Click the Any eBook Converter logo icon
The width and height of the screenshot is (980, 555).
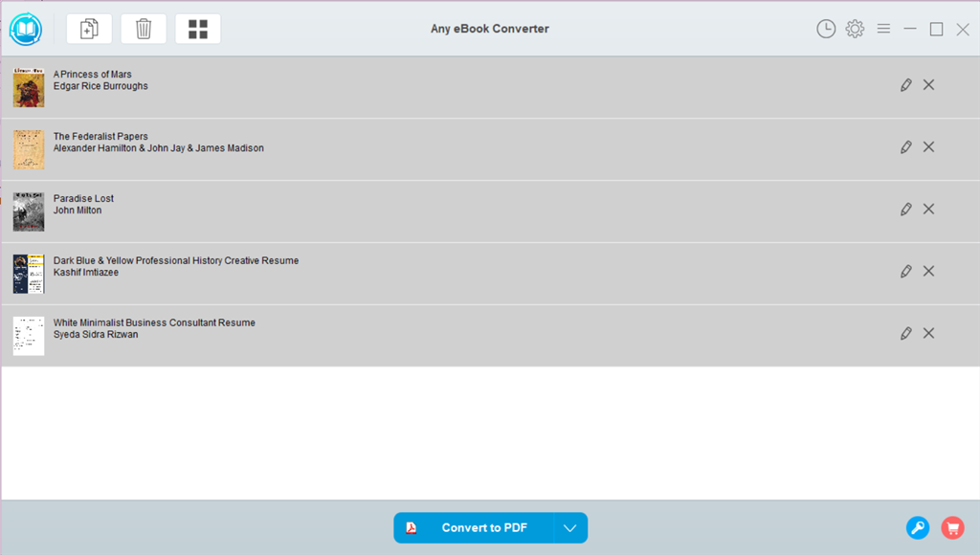(26, 29)
